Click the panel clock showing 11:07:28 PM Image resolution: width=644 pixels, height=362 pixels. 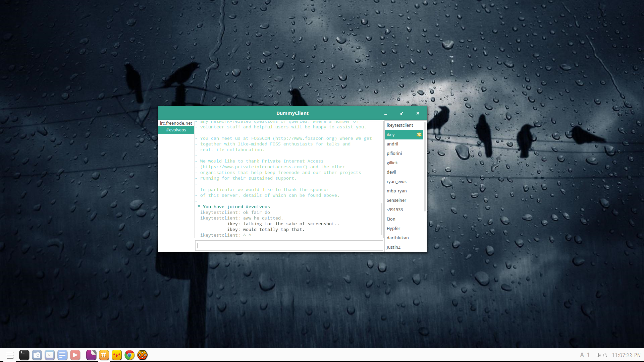tap(627, 355)
